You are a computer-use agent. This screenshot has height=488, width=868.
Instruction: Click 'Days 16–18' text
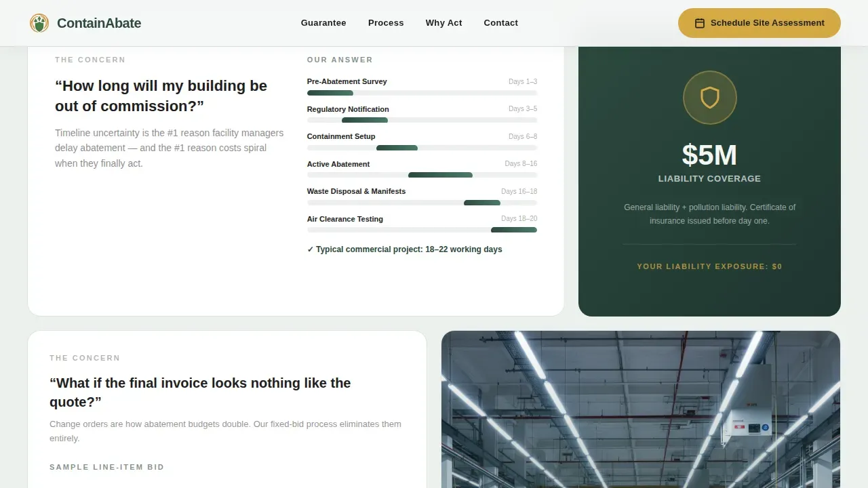tap(519, 191)
